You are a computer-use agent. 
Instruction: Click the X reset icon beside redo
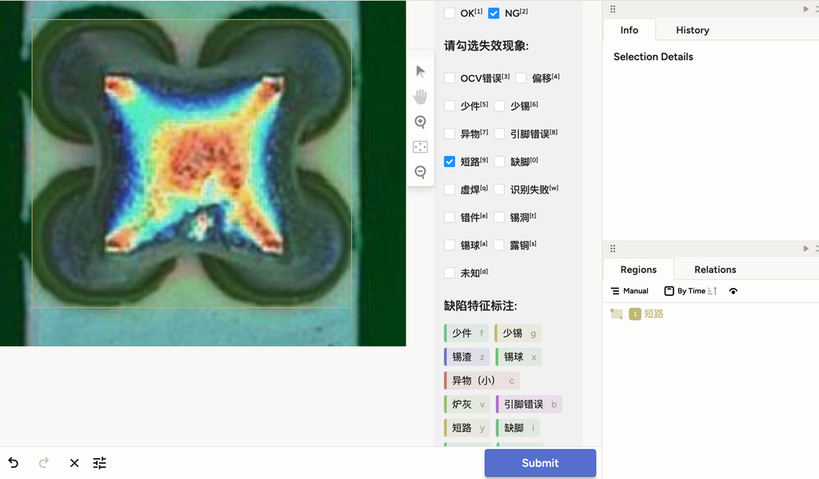point(74,463)
